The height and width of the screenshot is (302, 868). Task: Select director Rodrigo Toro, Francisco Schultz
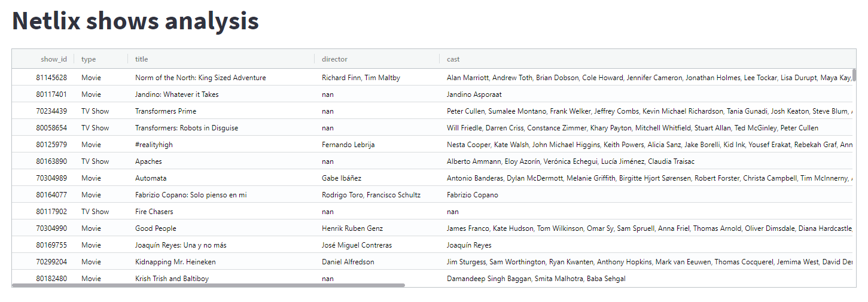click(x=377, y=195)
